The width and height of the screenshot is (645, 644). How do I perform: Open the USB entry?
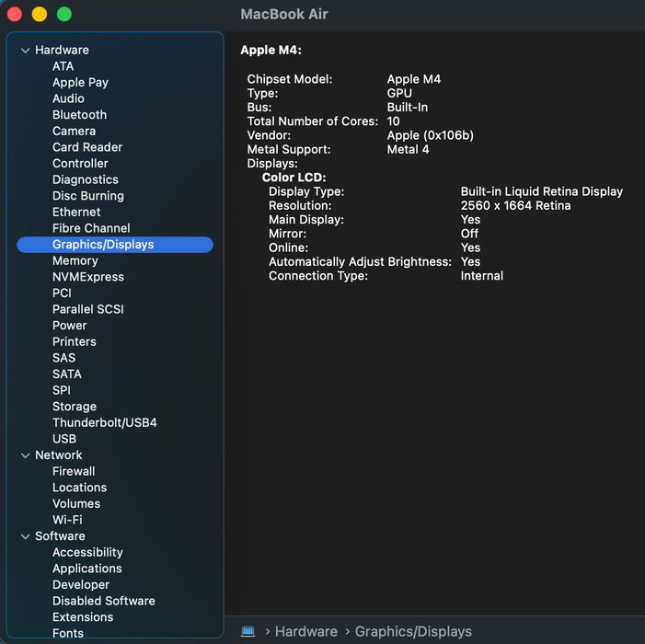64,439
